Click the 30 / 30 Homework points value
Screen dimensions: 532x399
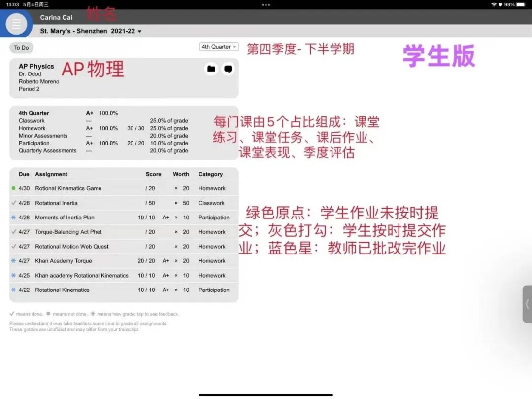coord(136,128)
